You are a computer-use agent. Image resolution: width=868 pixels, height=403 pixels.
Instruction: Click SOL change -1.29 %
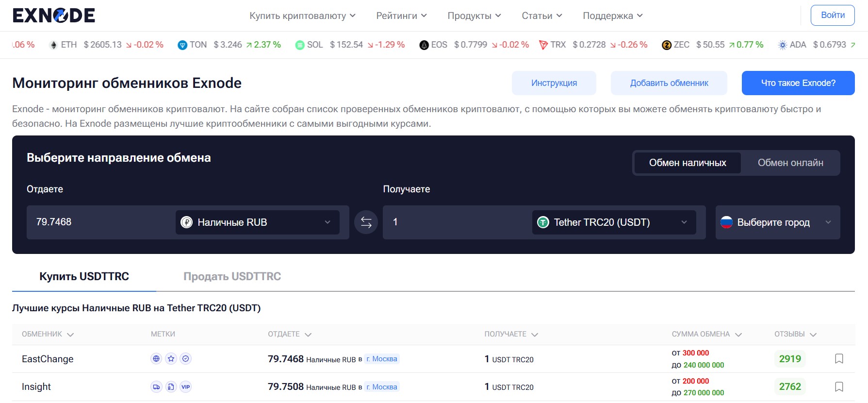coord(386,45)
